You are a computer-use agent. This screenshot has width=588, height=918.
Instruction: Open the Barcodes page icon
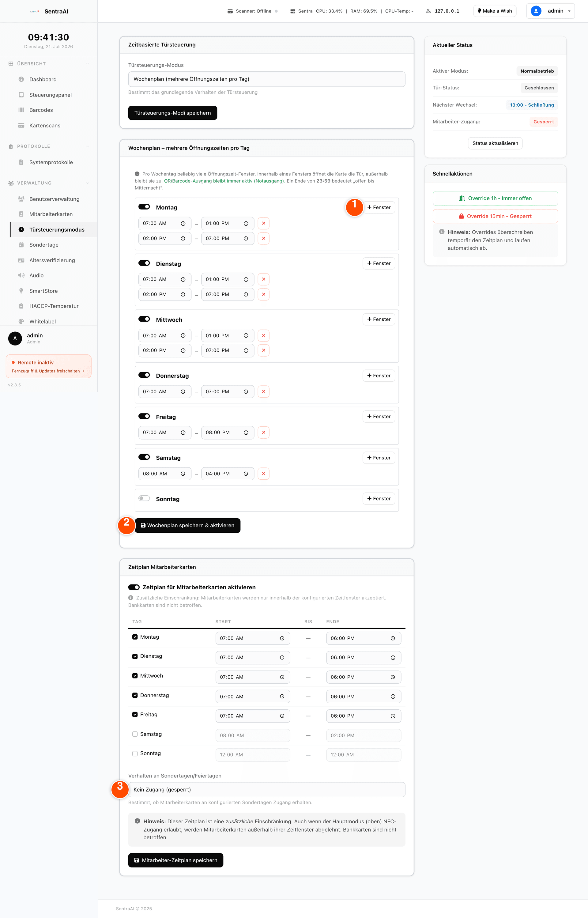(x=21, y=110)
